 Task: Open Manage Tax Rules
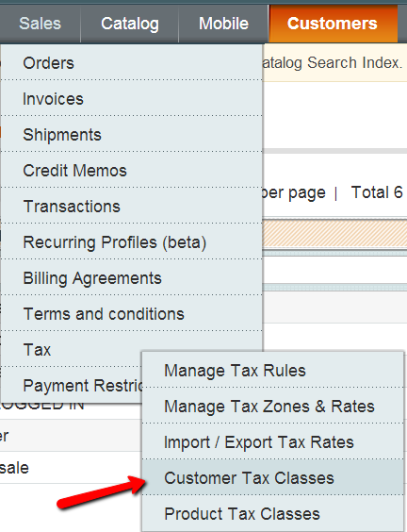(273, 371)
